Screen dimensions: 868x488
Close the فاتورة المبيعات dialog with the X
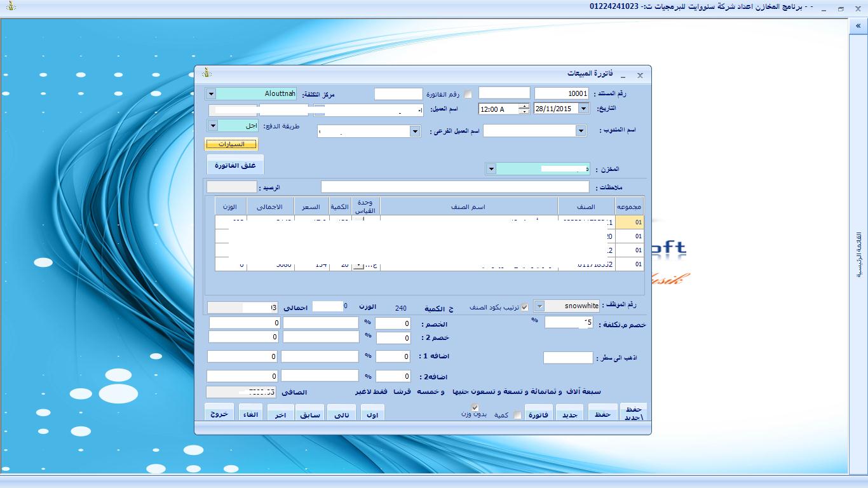pos(640,75)
